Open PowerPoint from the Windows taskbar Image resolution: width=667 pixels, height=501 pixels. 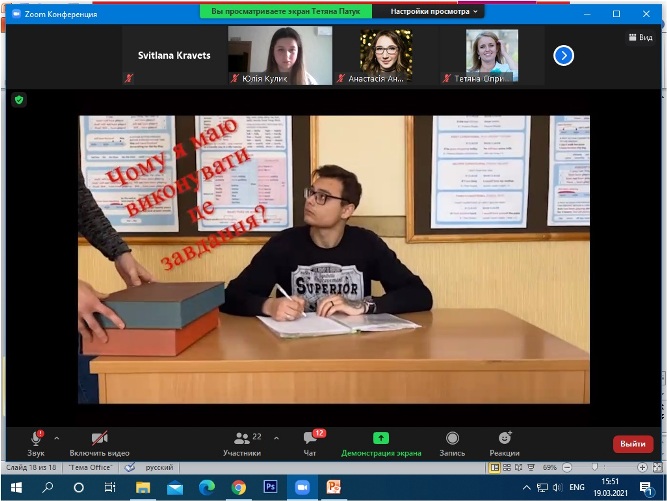pos(333,487)
